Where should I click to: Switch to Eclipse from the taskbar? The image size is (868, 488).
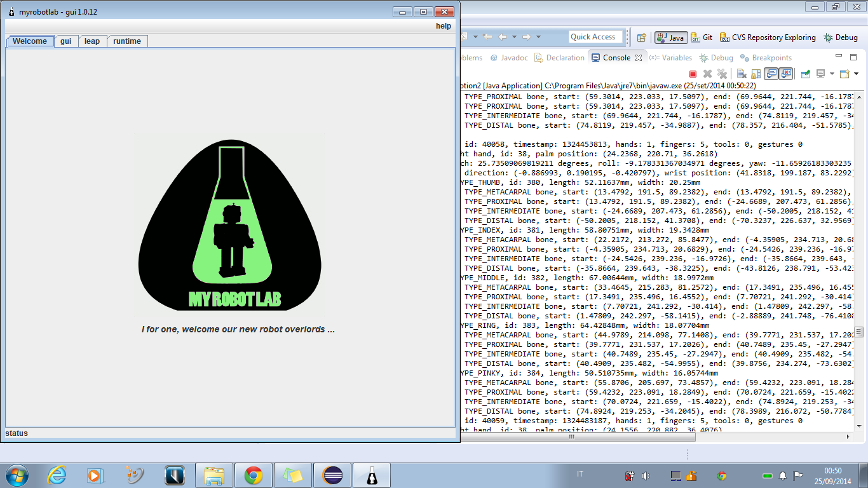pos(332,475)
